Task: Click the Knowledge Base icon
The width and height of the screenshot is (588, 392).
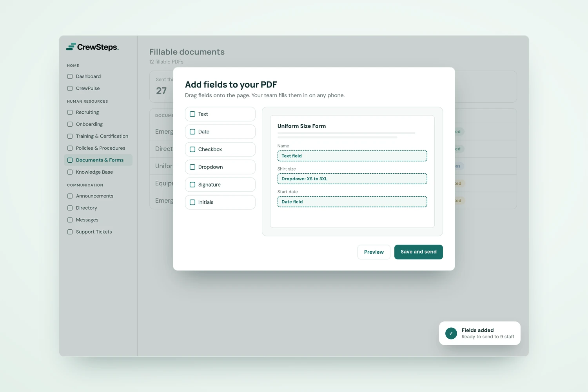Action: [70, 172]
